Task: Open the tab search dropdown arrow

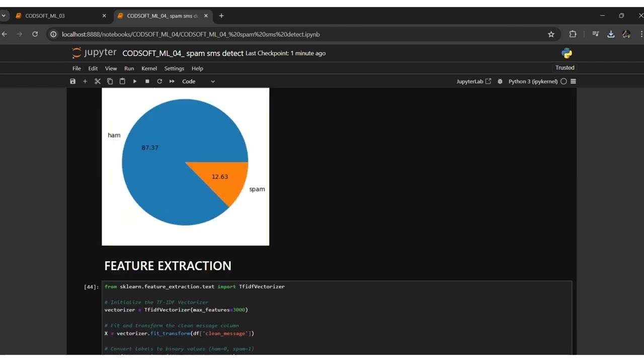Action: pyautogui.click(x=4, y=16)
